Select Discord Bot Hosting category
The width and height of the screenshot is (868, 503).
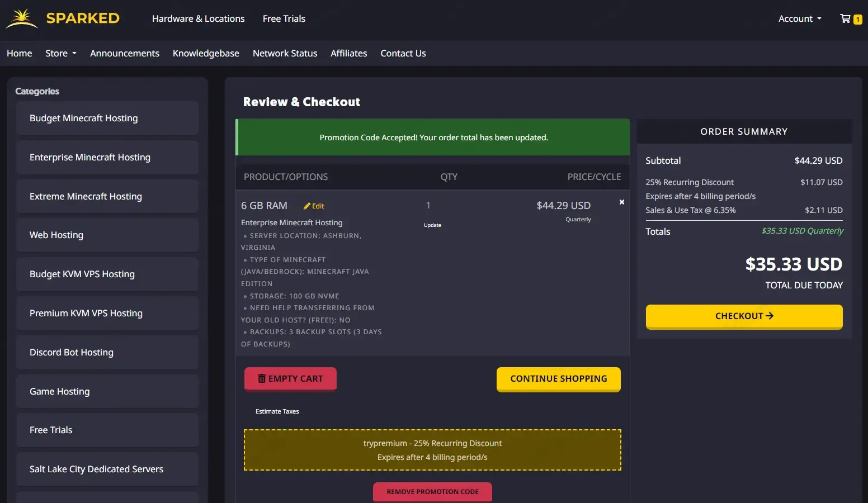click(107, 352)
